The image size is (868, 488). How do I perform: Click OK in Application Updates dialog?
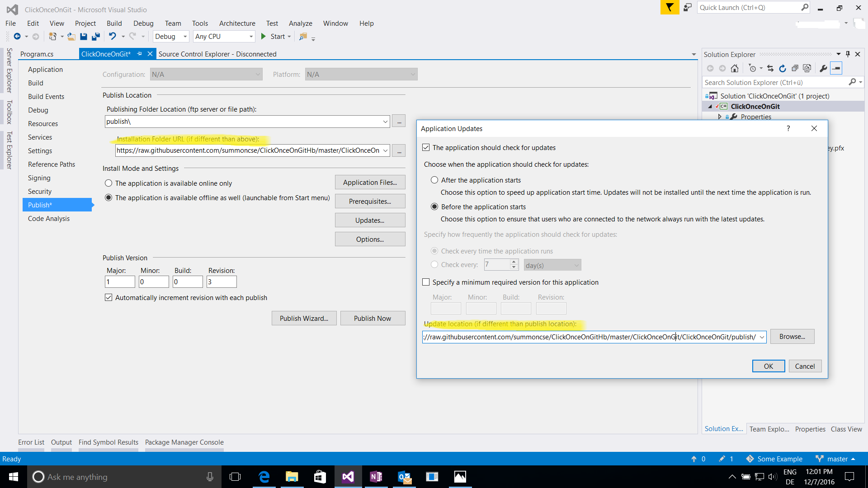pyautogui.click(x=769, y=366)
